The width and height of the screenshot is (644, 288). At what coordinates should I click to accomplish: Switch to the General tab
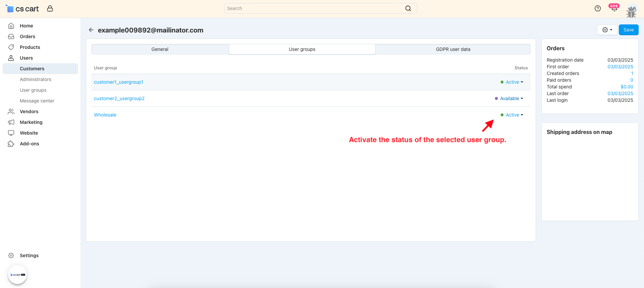tap(160, 49)
